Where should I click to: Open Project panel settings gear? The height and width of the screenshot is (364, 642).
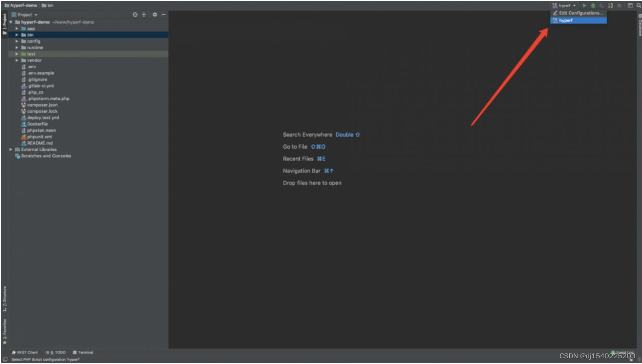(x=155, y=14)
